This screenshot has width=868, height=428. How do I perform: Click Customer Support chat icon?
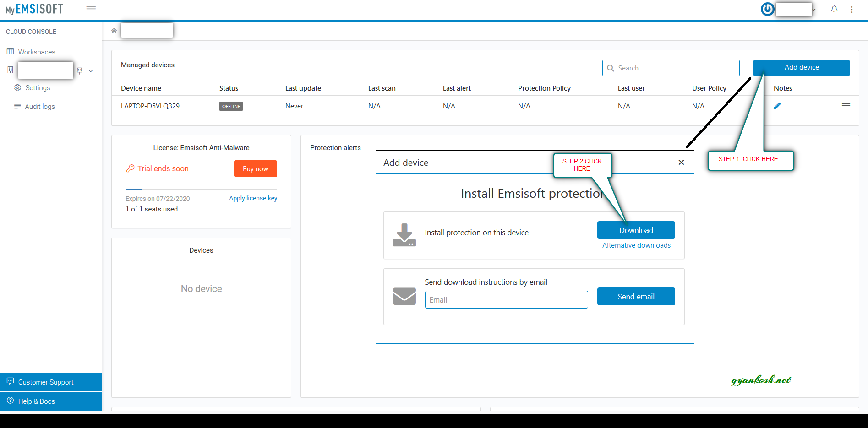click(10, 381)
